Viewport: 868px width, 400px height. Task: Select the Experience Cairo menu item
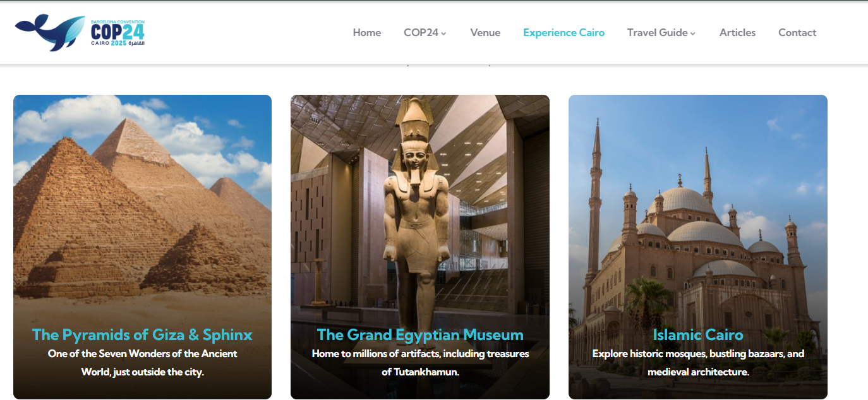click(564, 33)
